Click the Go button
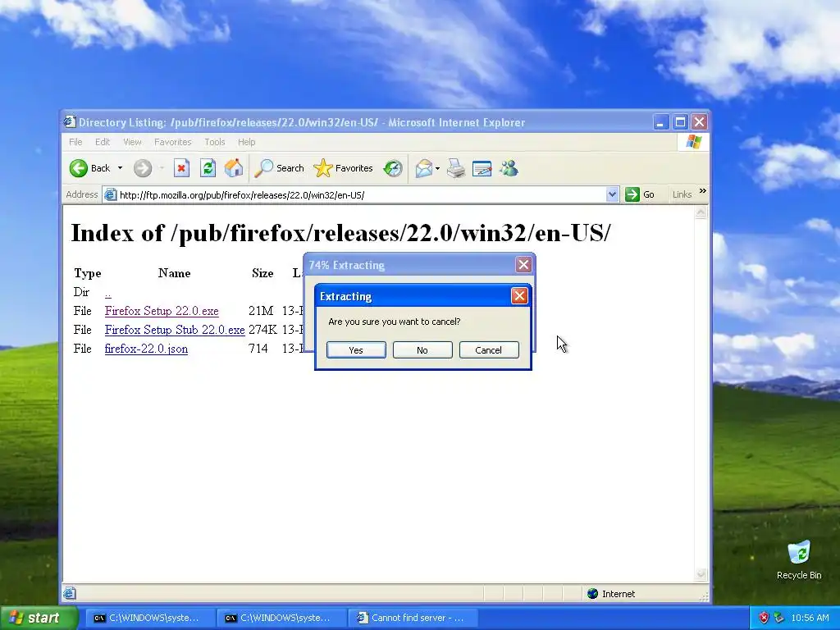 coord(640,194)
